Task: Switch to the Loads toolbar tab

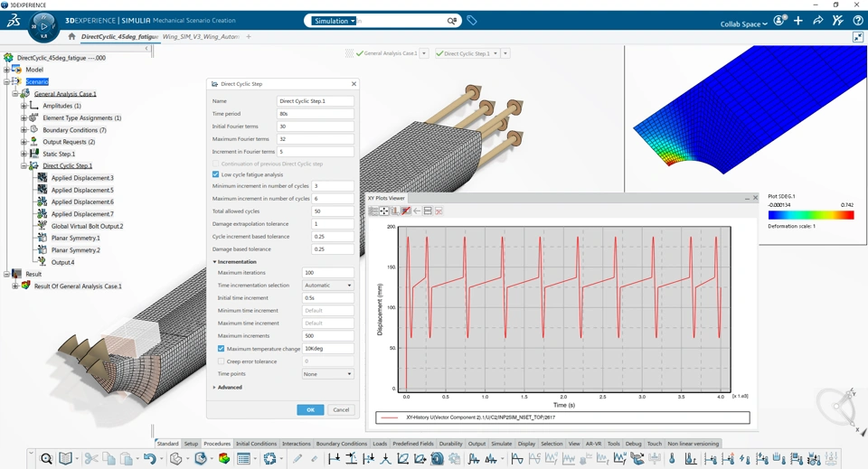Action: (x=380, y=444)
